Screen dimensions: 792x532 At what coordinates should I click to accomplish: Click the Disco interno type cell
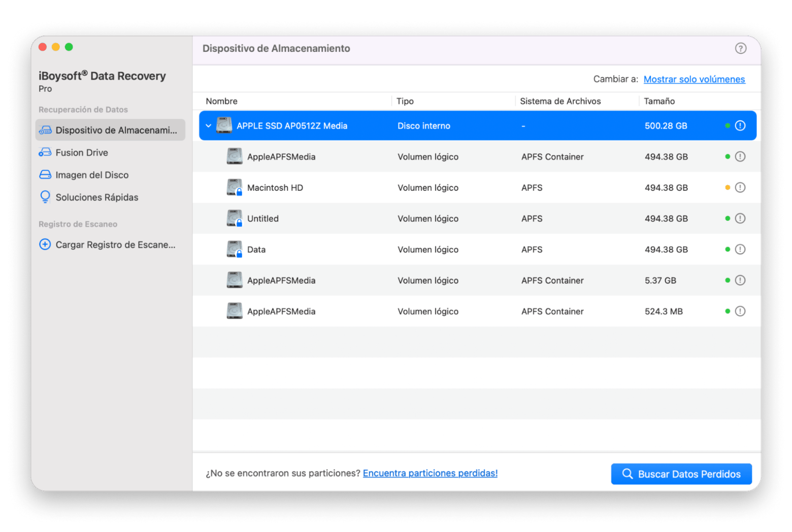[424, 125]
